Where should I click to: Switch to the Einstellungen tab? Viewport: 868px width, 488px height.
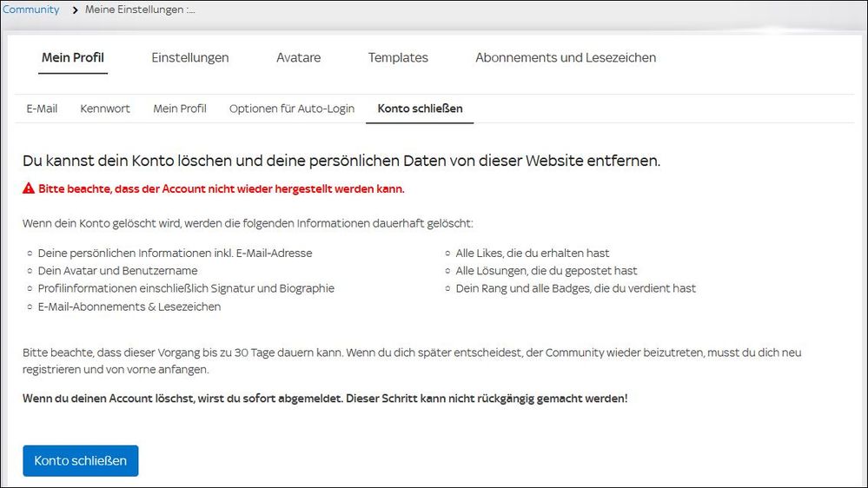pyautogui.click(x=190, y=58)
